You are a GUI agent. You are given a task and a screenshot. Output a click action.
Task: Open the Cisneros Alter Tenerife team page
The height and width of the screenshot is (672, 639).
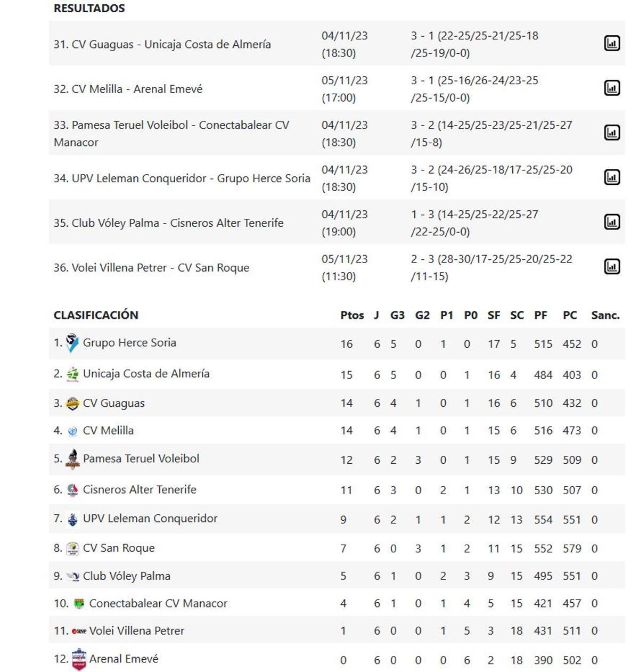[140, 489]
